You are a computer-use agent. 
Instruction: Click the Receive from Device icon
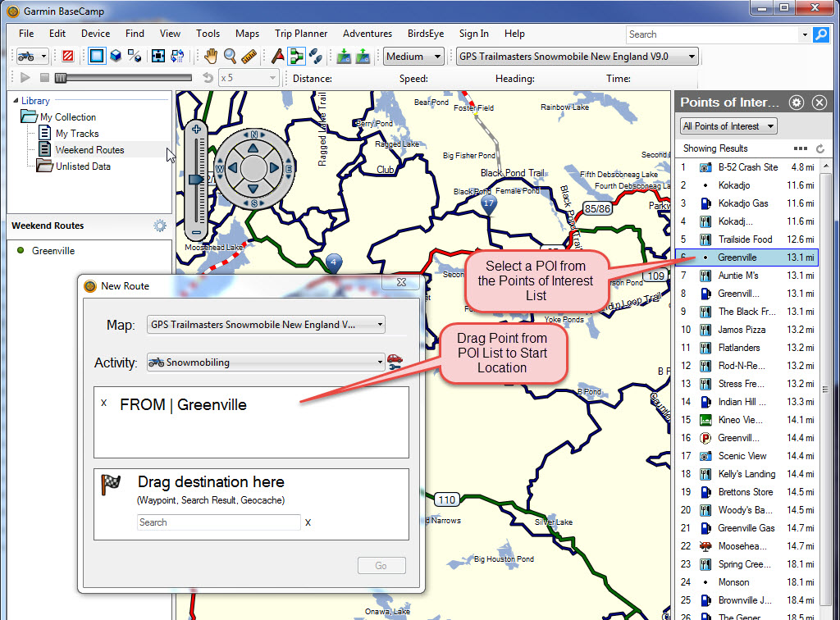click(x=363, y=57)
